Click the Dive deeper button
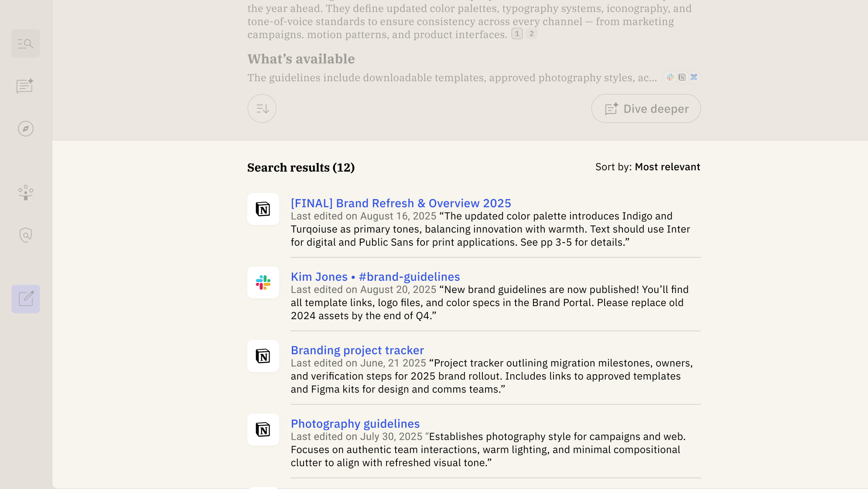The width and height of the screenshot is (868, 489). [x=646, y=109]
